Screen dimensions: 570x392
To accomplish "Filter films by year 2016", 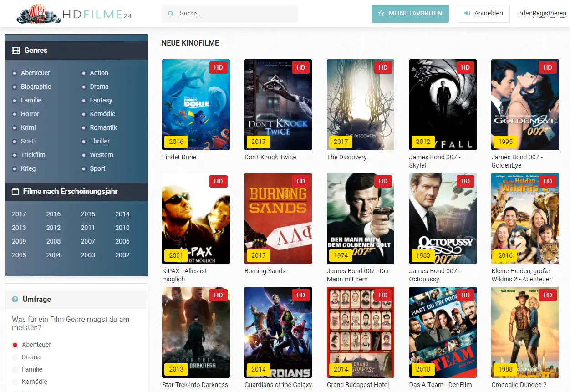I will coord(53,214).
